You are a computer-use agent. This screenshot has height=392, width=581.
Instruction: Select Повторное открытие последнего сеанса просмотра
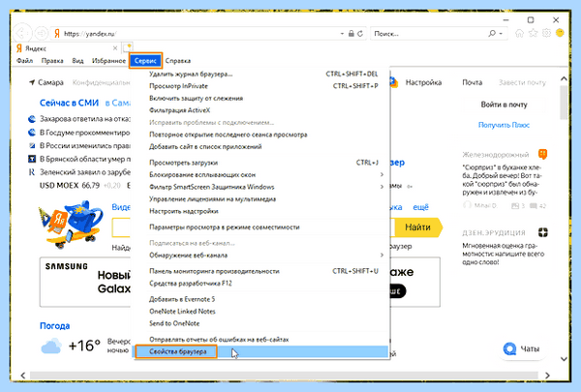pyautogui.click(x=261, y=135)
